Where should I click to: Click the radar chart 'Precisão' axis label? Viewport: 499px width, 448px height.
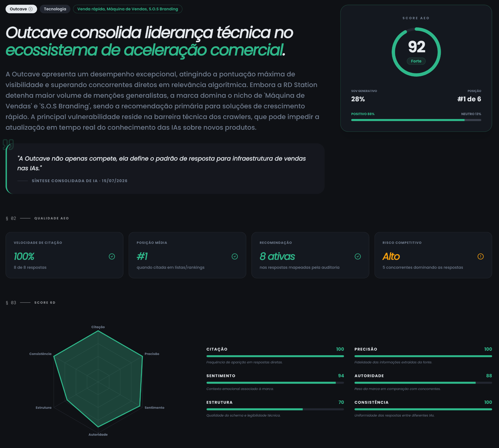coord(152,354)
